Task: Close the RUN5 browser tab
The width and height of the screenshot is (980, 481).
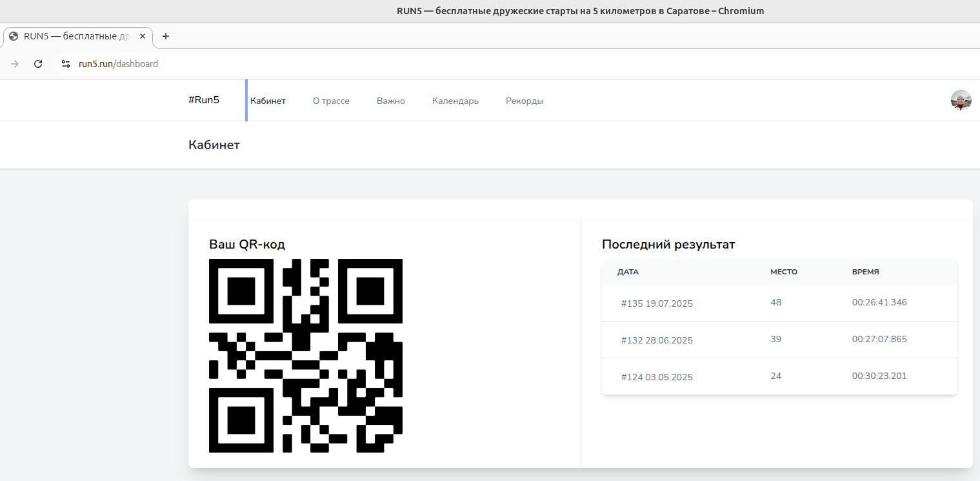Action: (x=143, y=36)
